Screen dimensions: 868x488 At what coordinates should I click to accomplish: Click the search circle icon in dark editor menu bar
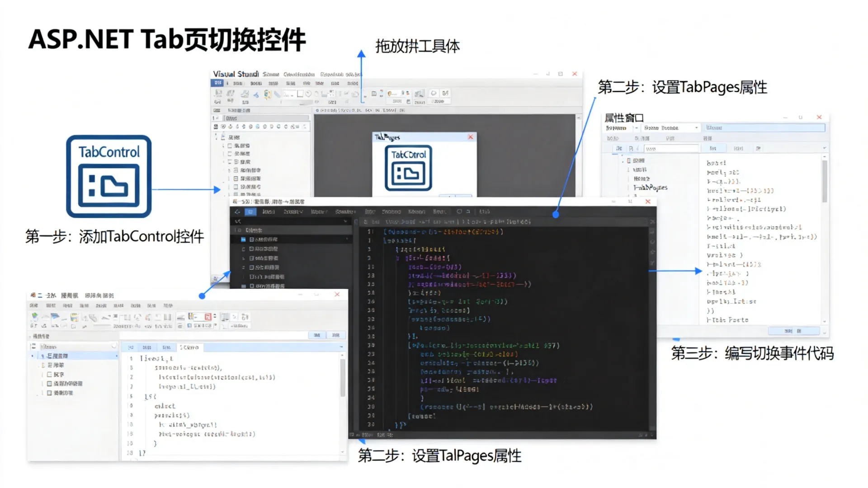[x=459, y=211]
